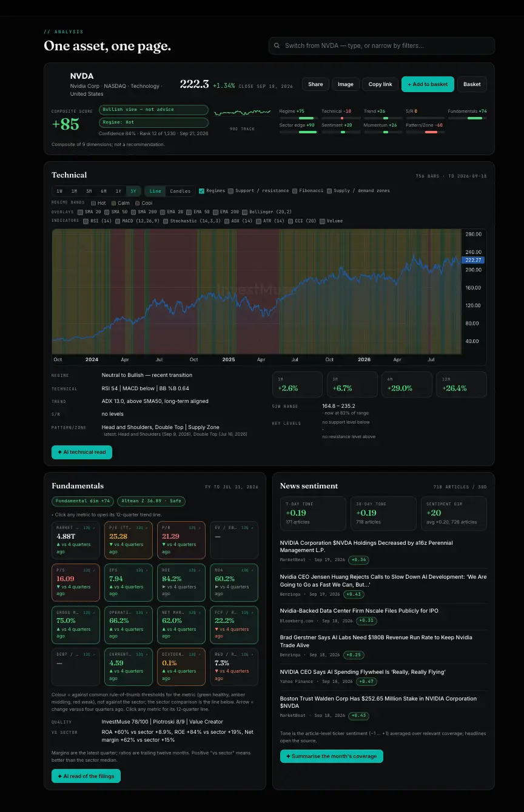
Task: Enable the Stochastic (14,3,3) indicator
Action: [165, 221]
